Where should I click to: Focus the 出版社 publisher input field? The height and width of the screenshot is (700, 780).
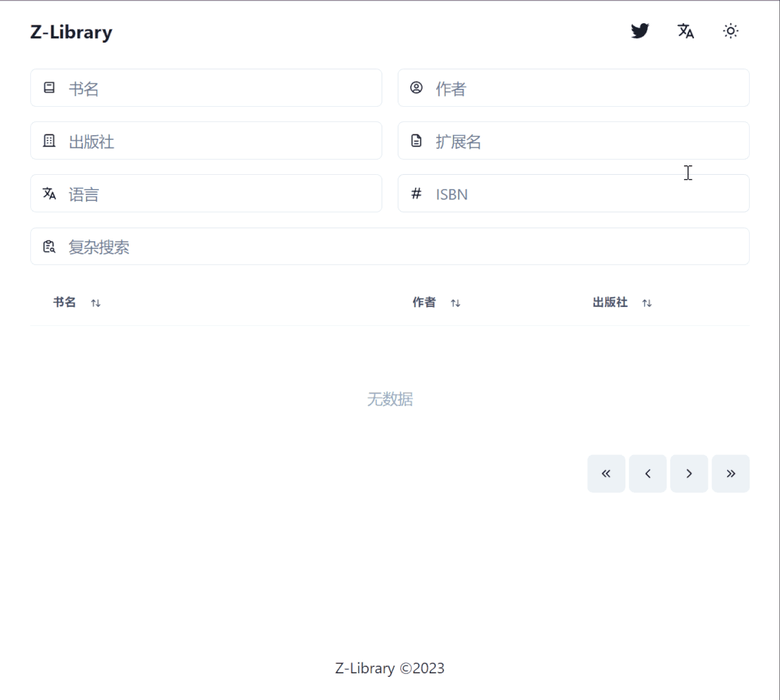tap(206, 141)
